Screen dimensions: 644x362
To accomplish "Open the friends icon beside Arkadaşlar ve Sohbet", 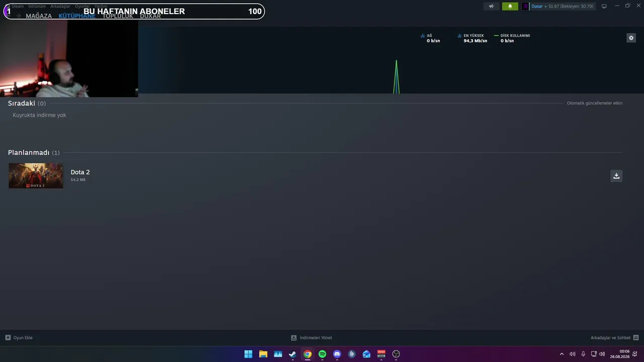I will coord(636,338).
